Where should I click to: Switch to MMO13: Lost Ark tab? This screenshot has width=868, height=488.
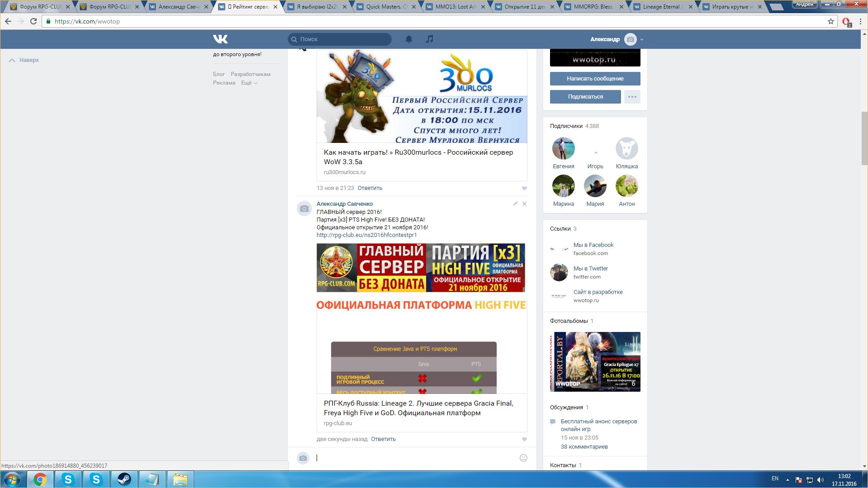tap(455, 7)
